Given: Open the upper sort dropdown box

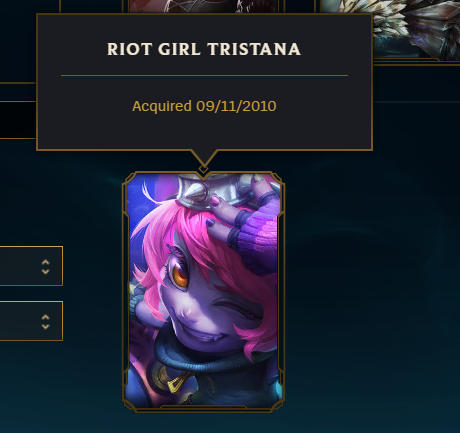Looking at the screenshot, I should (31, 266).
